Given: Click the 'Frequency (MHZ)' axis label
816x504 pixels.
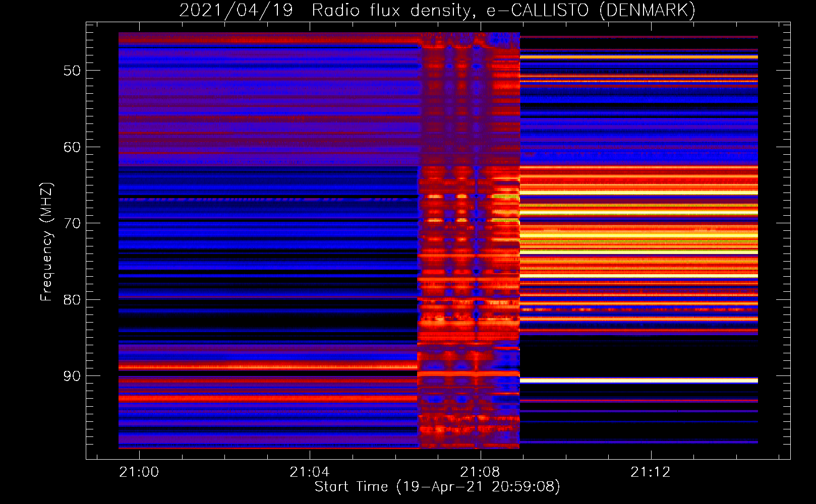Looking at the screenshot, I should 46,242.
